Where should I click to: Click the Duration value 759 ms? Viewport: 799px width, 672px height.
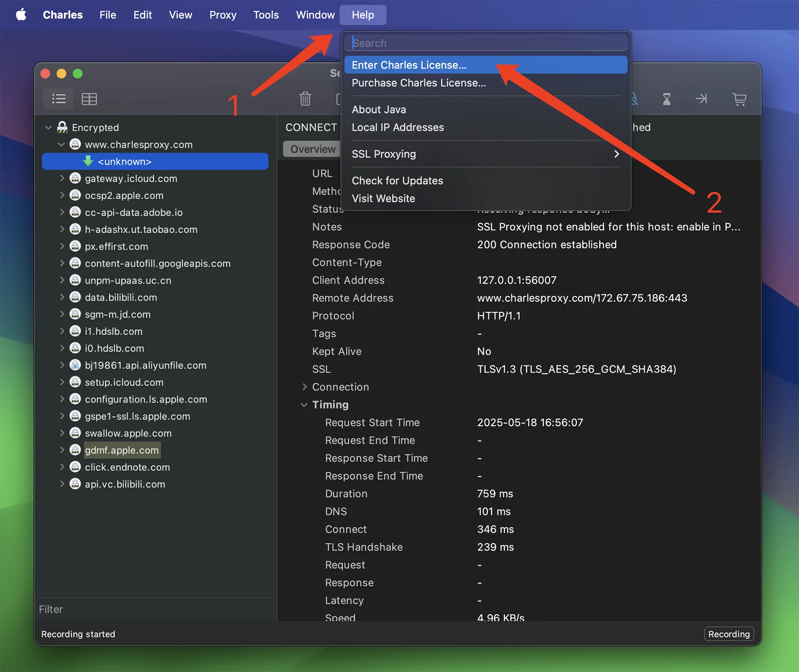pos(495,493)
